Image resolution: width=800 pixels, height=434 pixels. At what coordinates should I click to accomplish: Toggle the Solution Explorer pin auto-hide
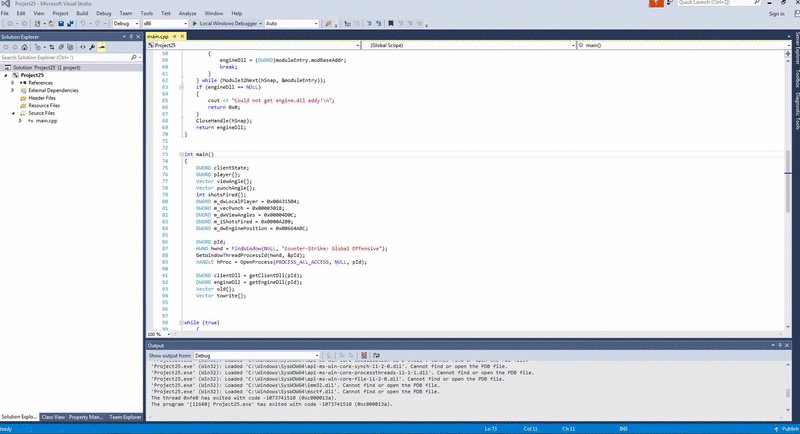click(130, 36)
